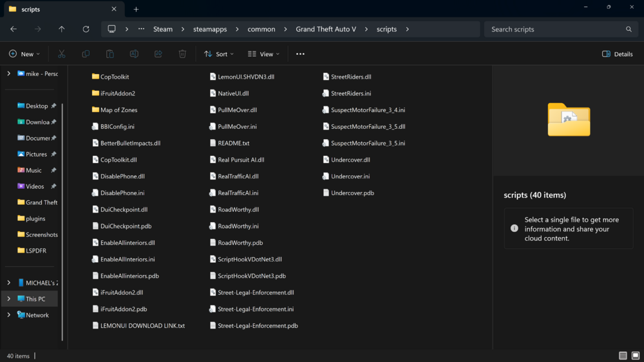The width and height of the screenshot is (644, 362).
Task: Click the Delete trash icon
Action: click(x=182, y=54)
